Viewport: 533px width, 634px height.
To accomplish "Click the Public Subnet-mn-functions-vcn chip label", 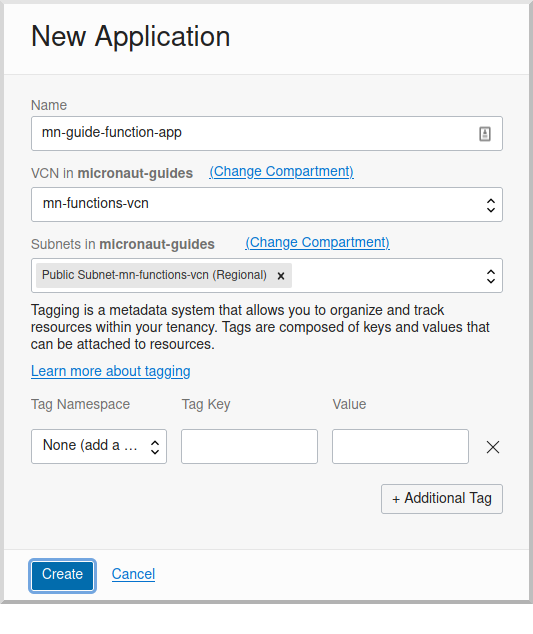I will (154, 275).
